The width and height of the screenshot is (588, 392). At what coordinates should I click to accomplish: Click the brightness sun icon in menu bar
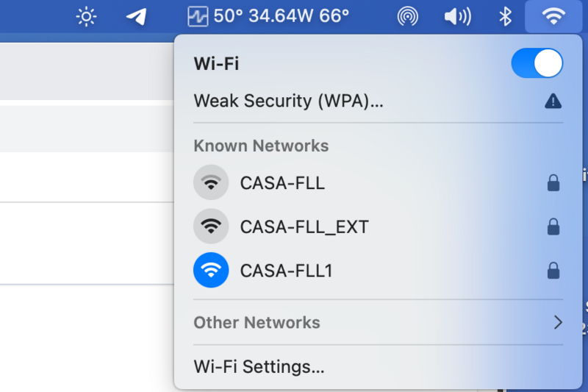87,16
